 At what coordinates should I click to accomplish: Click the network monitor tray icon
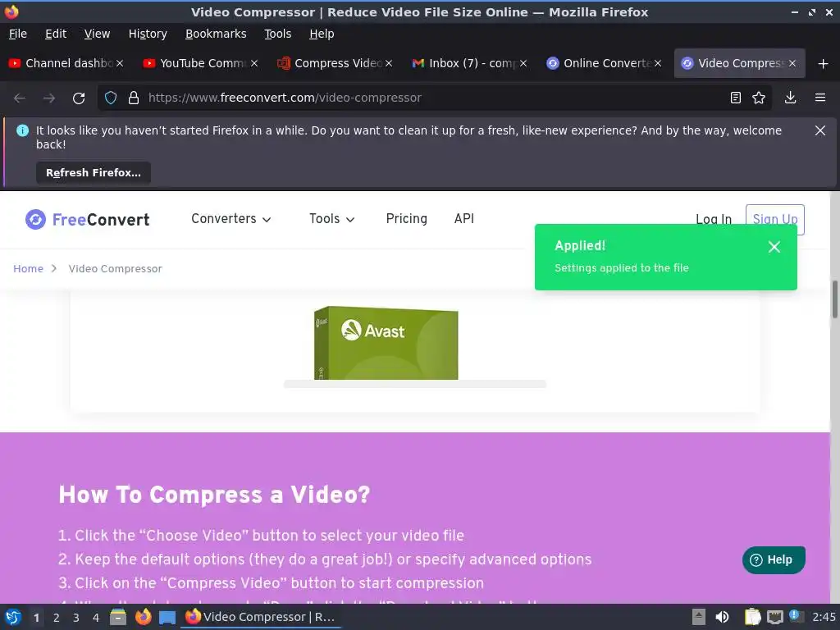(774, 617)
